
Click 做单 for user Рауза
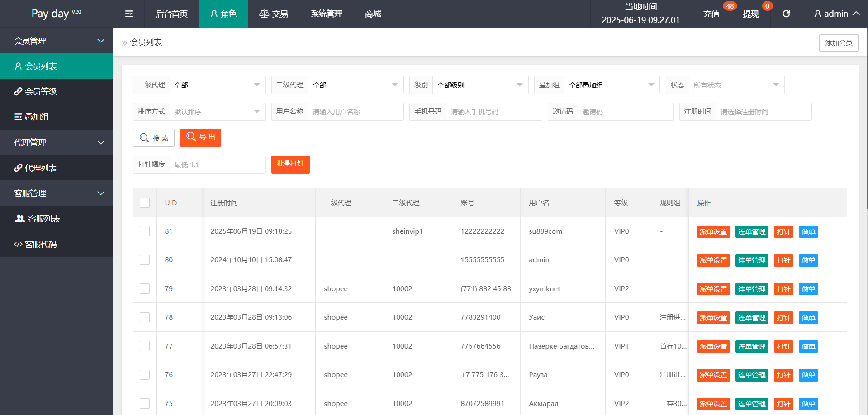coord(808,375)
